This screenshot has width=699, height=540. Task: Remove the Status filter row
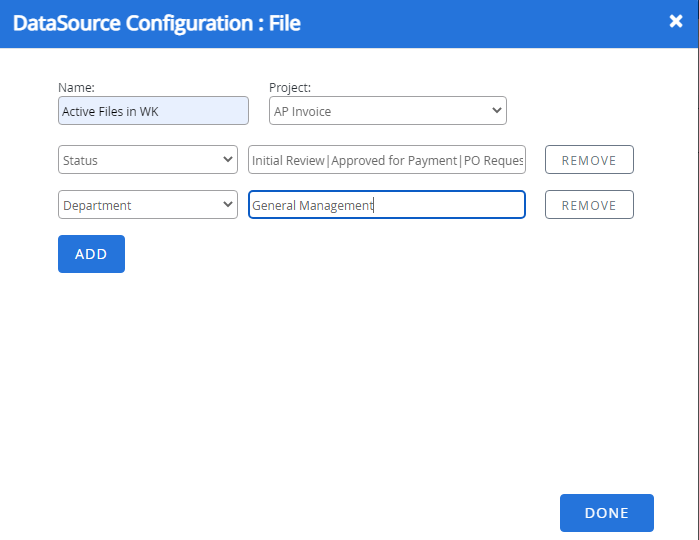click(x=589, y=160)
